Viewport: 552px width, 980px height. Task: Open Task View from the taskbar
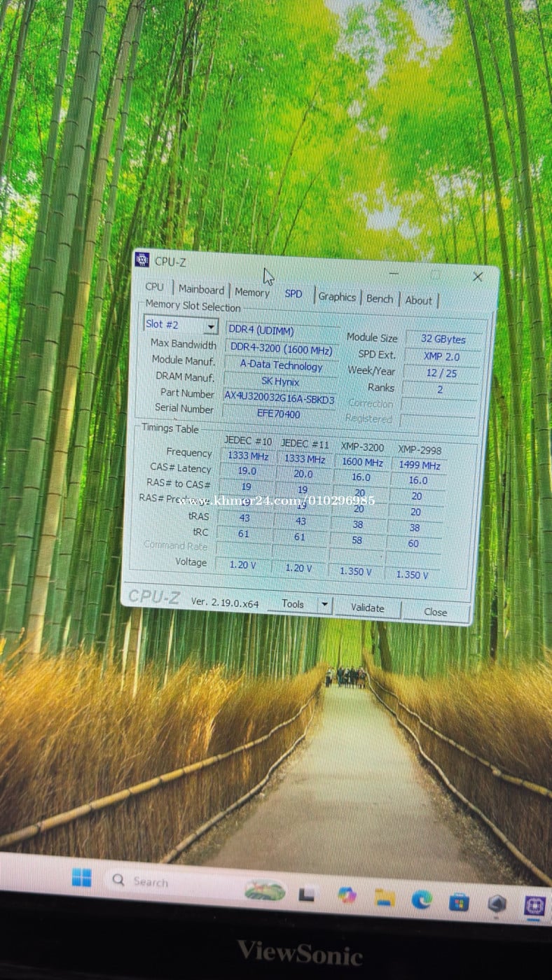[306, 894]
